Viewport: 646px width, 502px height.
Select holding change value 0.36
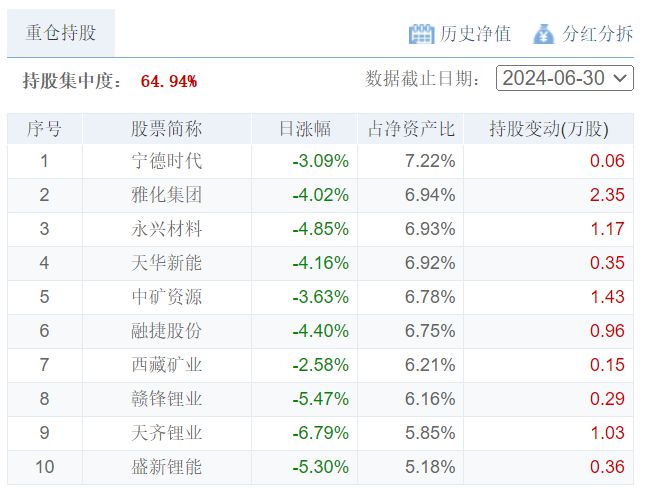[607, 467]
